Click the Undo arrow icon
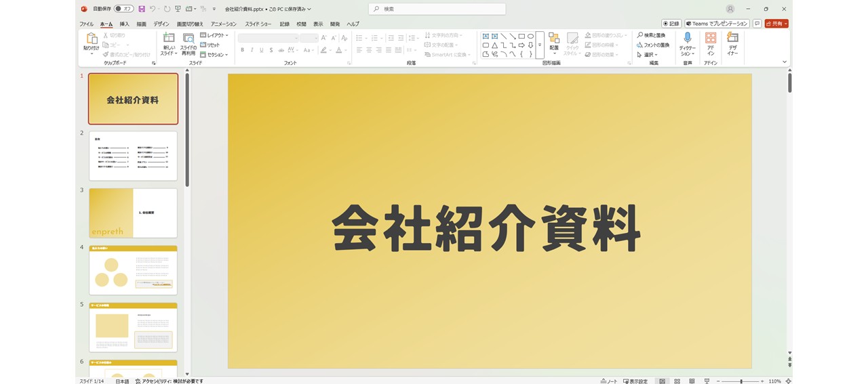 pos(153,9)
